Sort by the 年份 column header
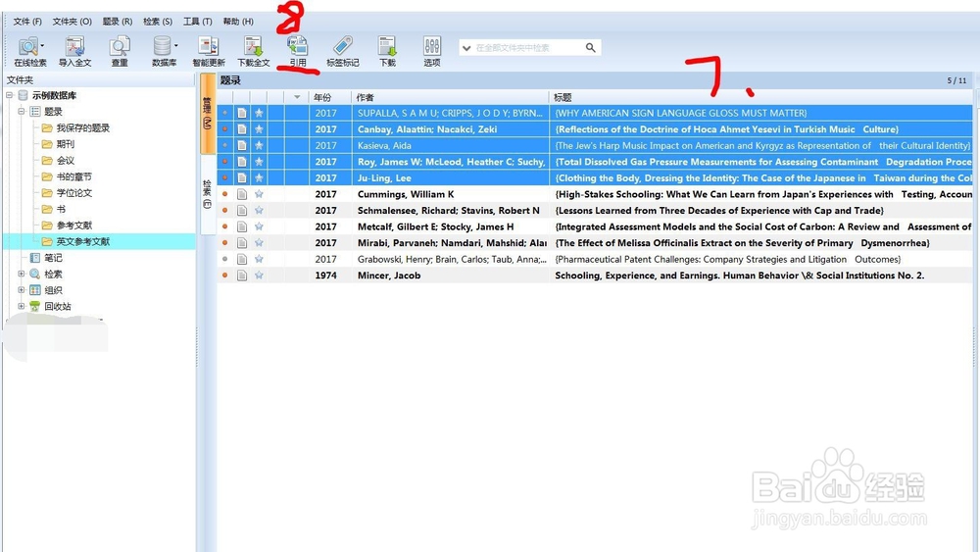This screenshot has width=980, height=552. click(329, 97)
